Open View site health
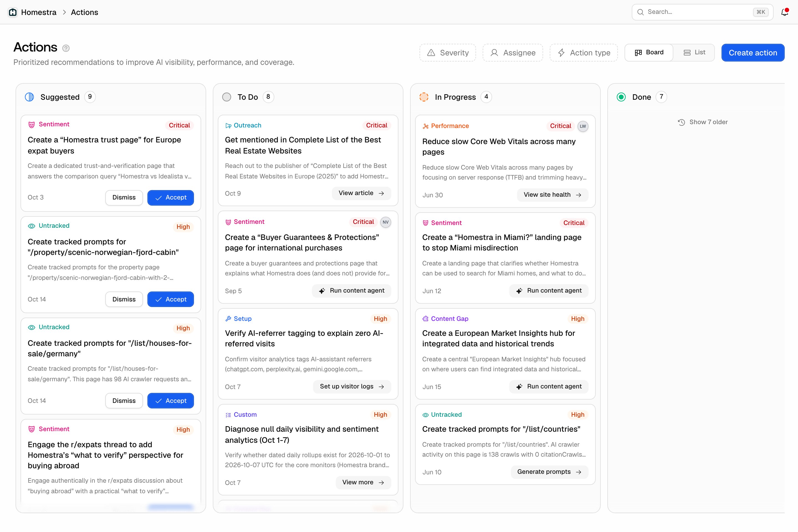The width and height of the screenshot is (798, 532). click(x=552, y=195)
